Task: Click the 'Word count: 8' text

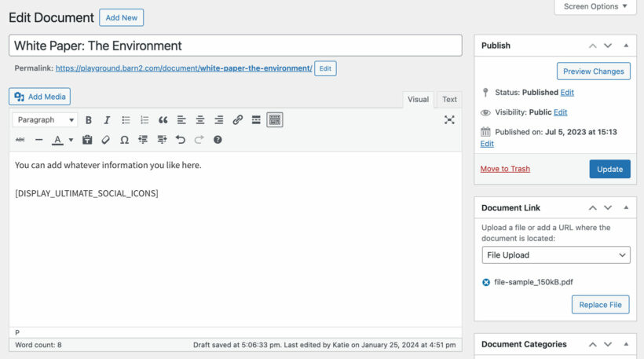Action: tap(38, 345)
